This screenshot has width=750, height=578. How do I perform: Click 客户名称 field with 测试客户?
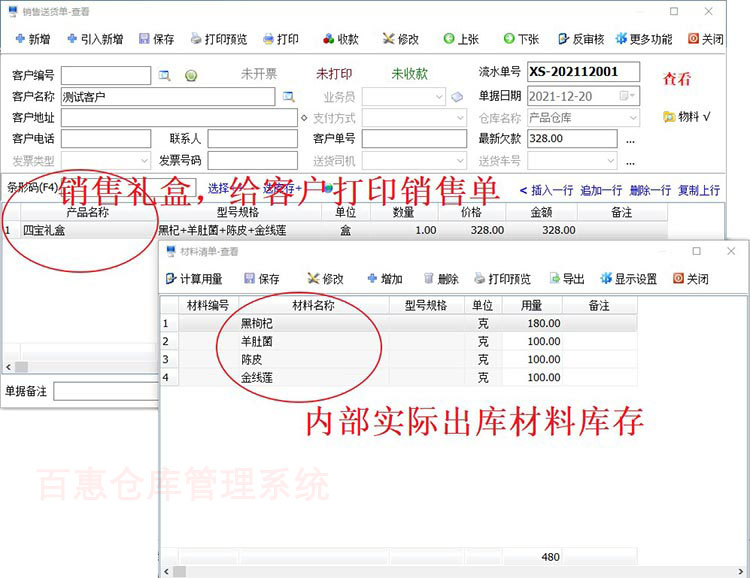(x=168, y=97)
